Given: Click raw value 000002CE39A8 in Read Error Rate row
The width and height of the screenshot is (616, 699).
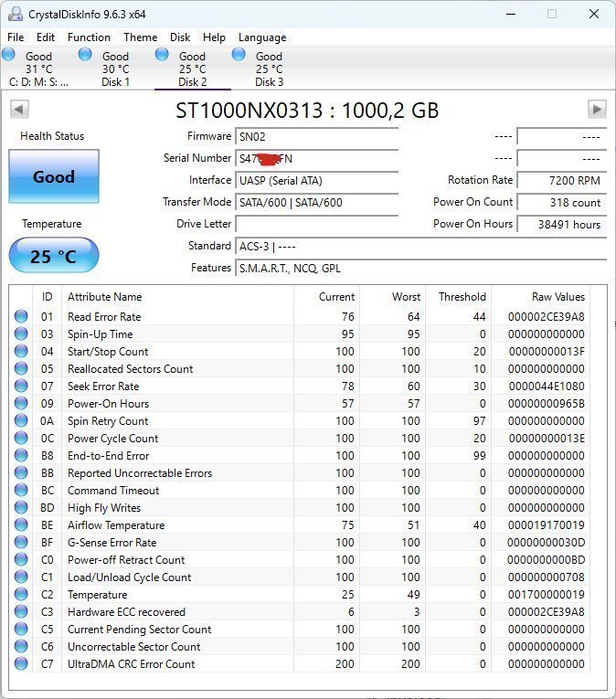Looking at the screenshot, I should (546, 316).
